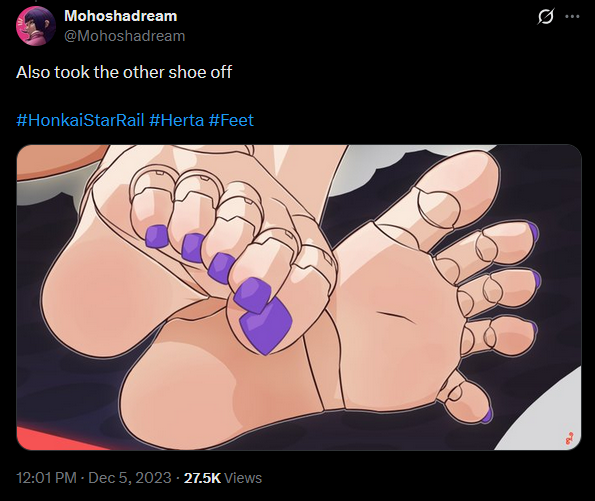Open the three-dot more options menu
The height and width of the screenshot is (501, 595).
tap(573, 17)
